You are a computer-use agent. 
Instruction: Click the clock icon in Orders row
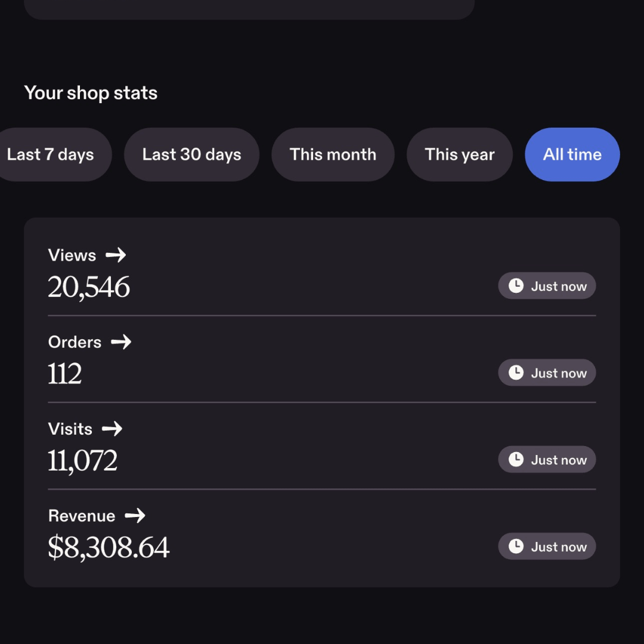(516, 373)
